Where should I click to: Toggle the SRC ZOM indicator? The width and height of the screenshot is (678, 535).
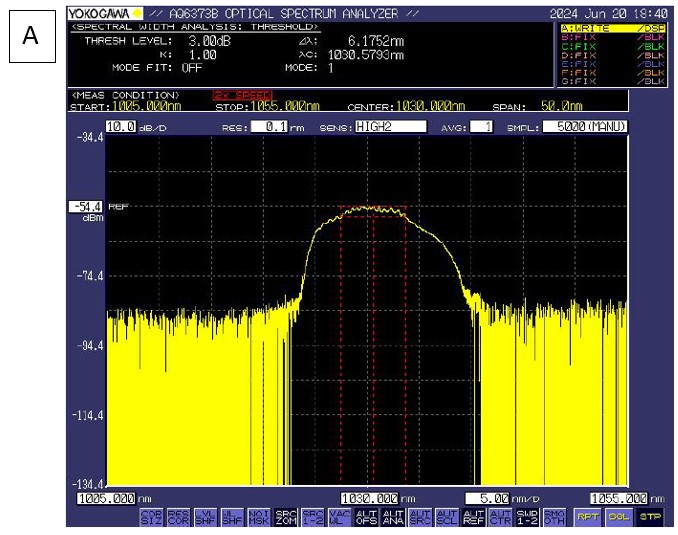click(286, 517)
